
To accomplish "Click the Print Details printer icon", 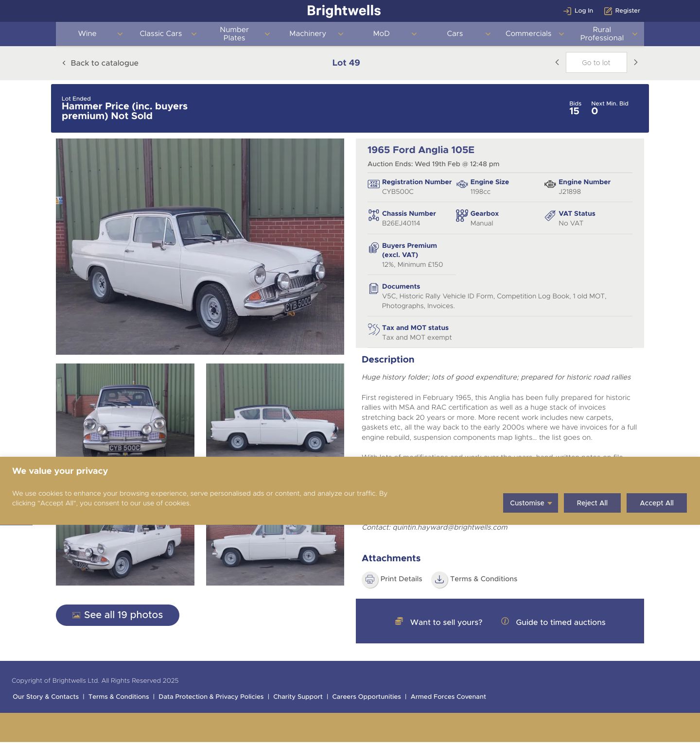I will 370,579.
